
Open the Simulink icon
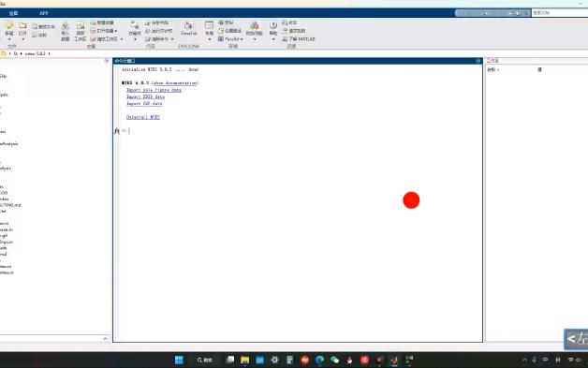tap(189, 25)
